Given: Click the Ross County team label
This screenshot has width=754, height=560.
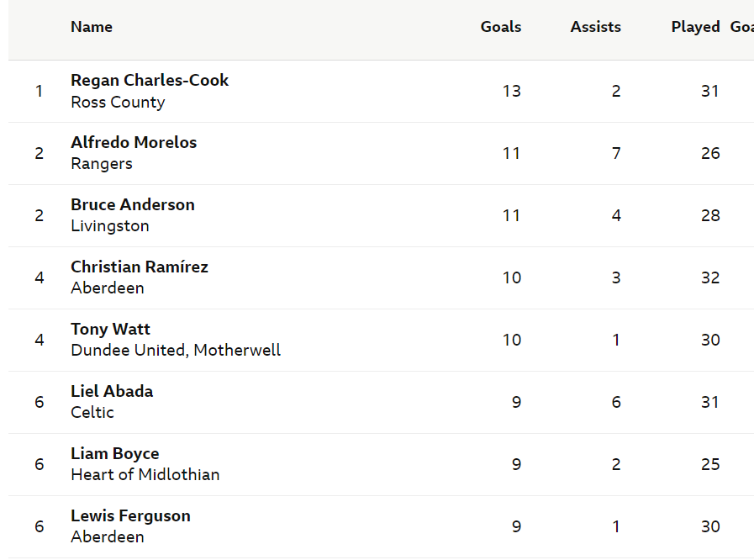Looking at the screenshot, I should pos(118,102).
